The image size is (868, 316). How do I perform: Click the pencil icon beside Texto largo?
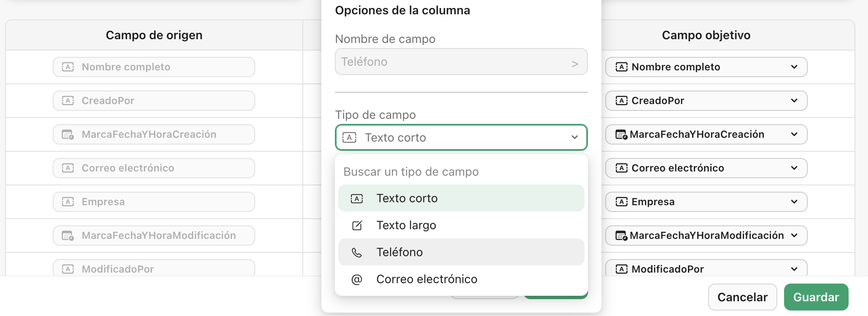pos(357,225)
